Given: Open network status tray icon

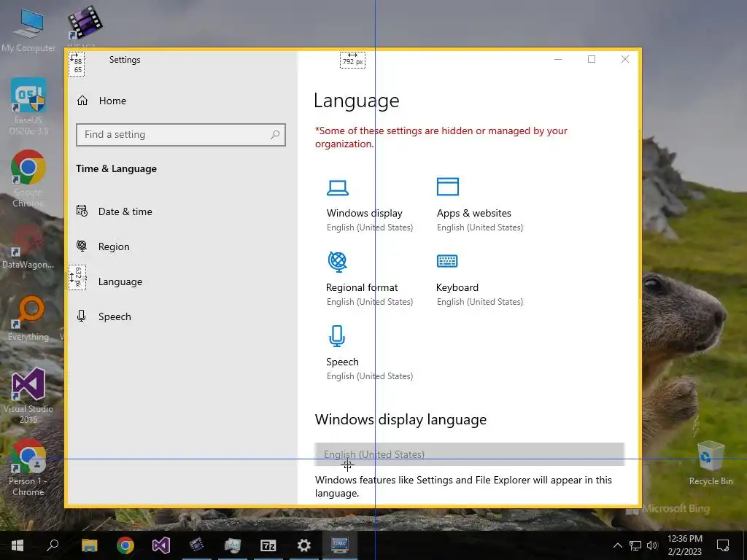Looking at the screenshot, I should [635, 545].
